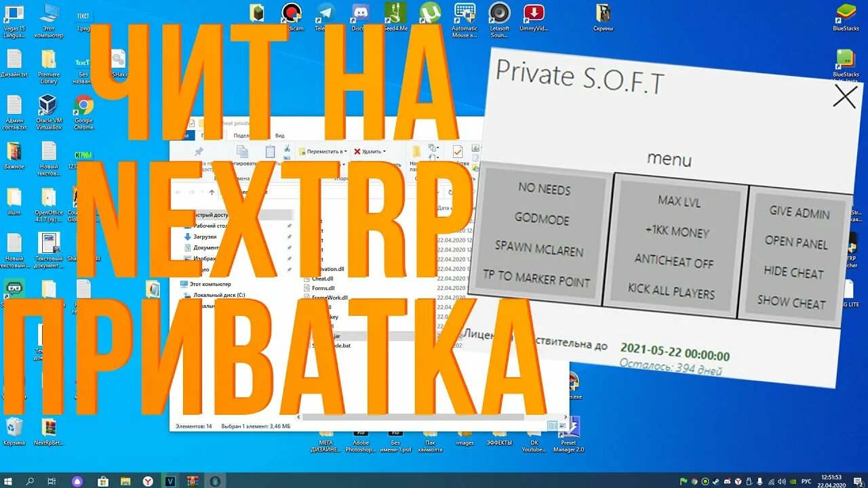Open the Bandicam desktop shortcut

click(x=292, y=18)
